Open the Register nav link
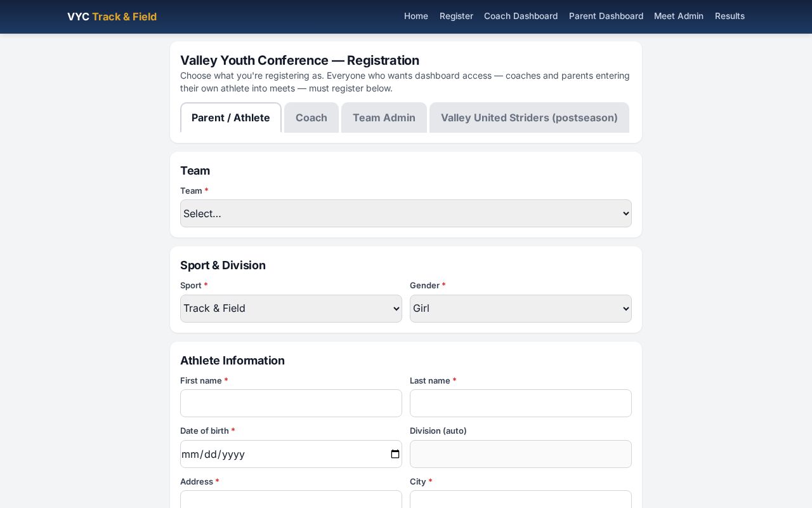 tap(456, 16)
